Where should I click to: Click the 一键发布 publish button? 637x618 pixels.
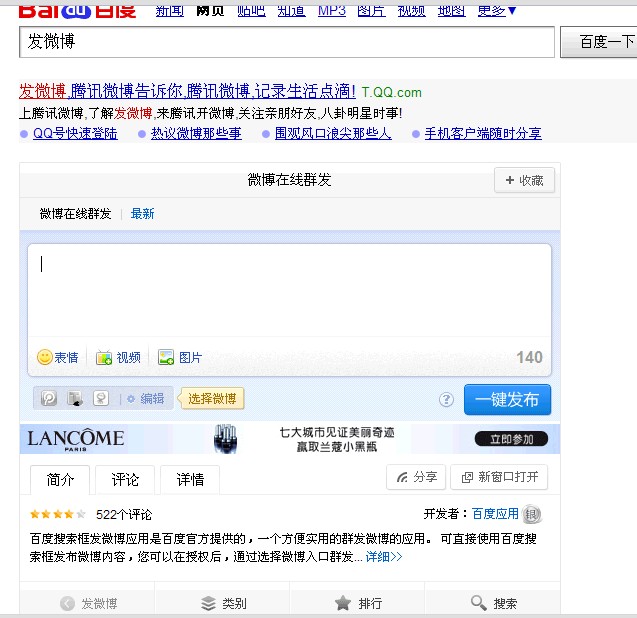click(x=507, y=399)
